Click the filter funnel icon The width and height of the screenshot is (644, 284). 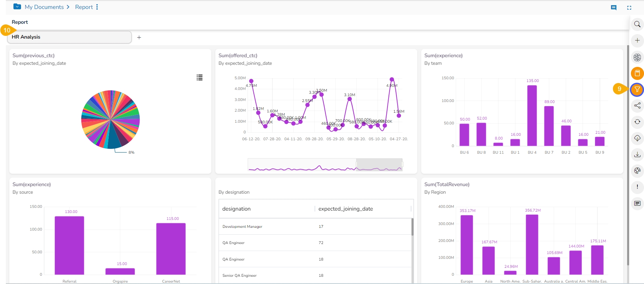(637, 90)
